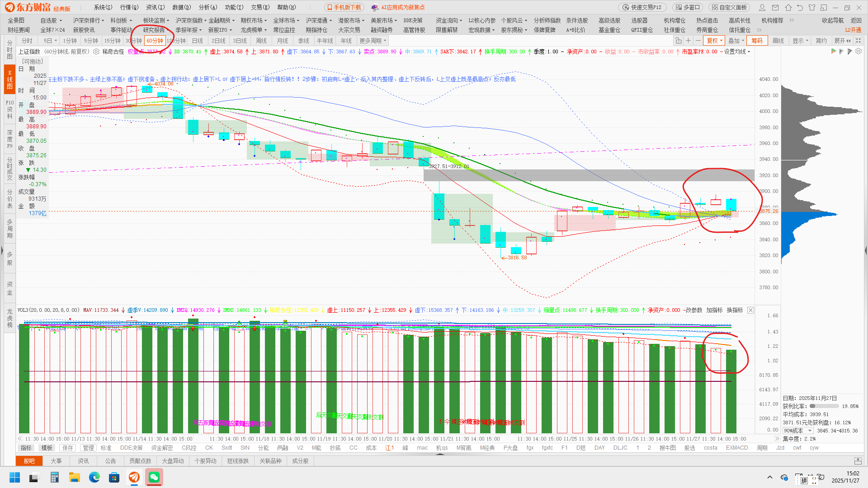This screenshot has height=488, width=868.
Task: Toggle the 画线 drawing tools button
Action: coord(778,41)
